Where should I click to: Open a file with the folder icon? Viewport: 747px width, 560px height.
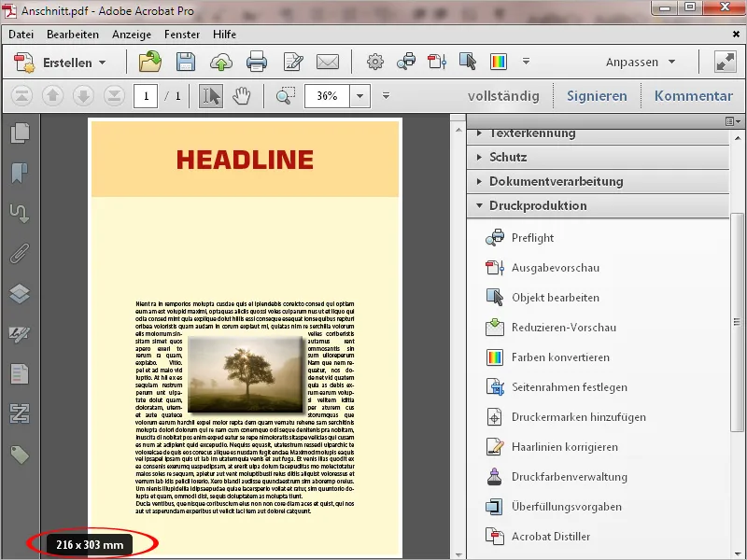150,62
